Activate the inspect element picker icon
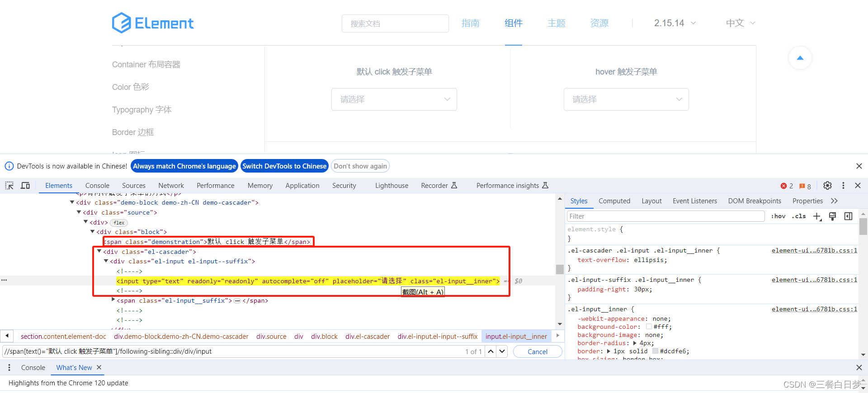 tap(9, 186)
